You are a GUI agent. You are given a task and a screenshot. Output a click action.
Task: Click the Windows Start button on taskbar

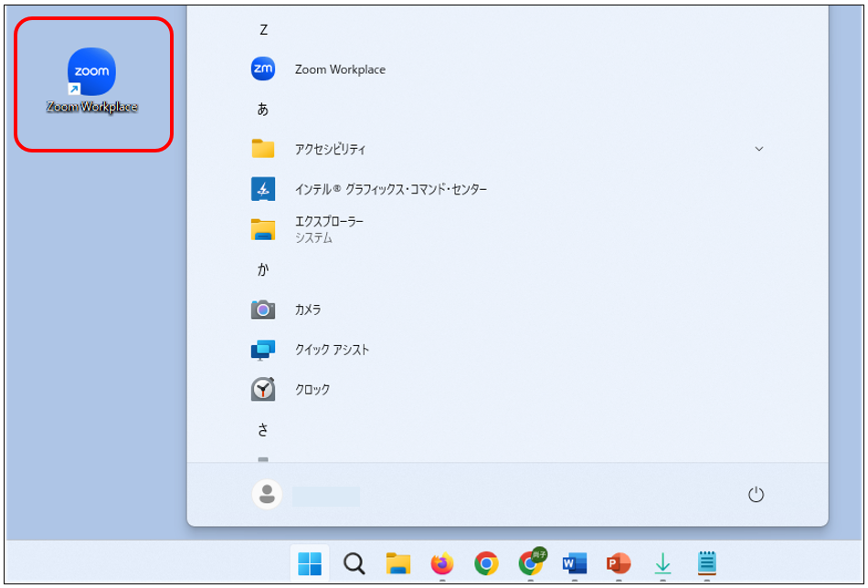(310, 564)
